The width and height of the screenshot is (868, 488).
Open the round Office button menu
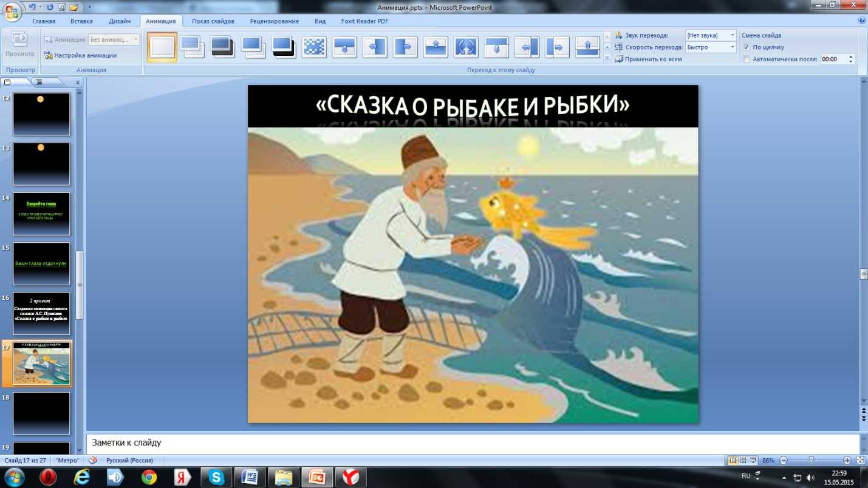click(x=12, y=11)
